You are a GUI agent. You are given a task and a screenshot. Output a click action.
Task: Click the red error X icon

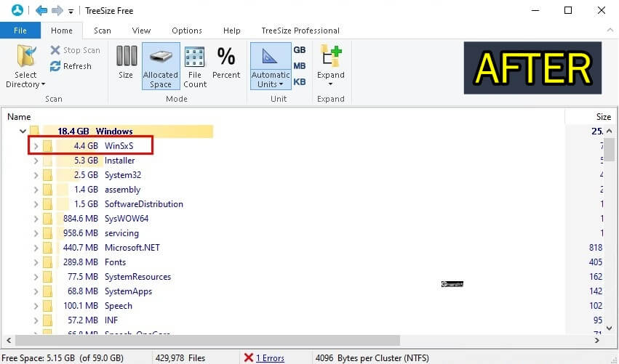coord(248,358)
